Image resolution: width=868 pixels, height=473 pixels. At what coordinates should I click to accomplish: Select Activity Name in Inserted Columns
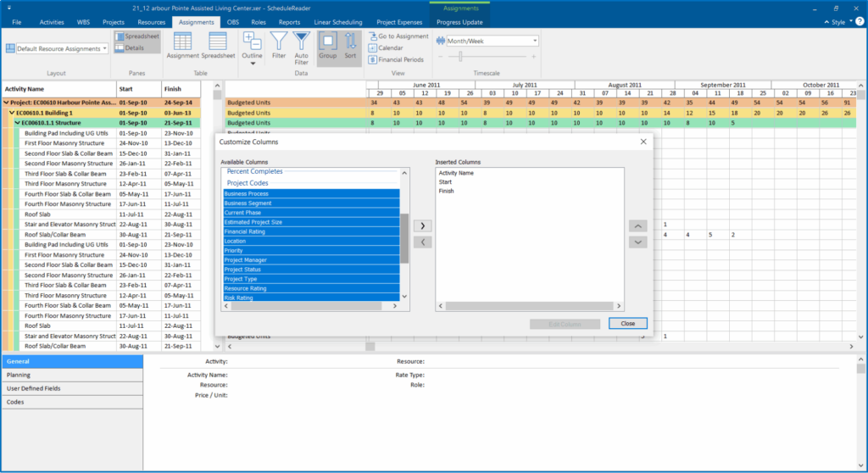click(x=455, y=173)
